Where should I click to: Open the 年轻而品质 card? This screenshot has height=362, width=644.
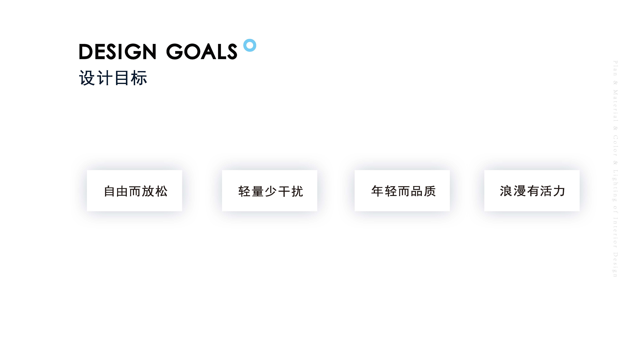point(402,191)
